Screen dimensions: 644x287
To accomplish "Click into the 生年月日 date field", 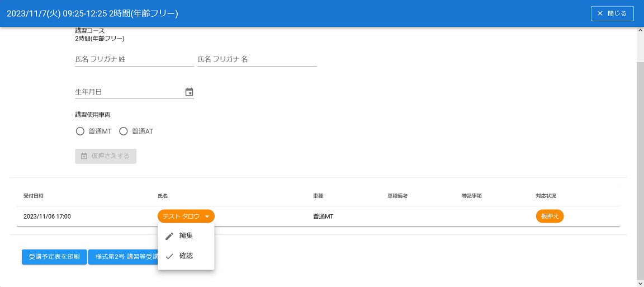I will (x=129, y=92).
